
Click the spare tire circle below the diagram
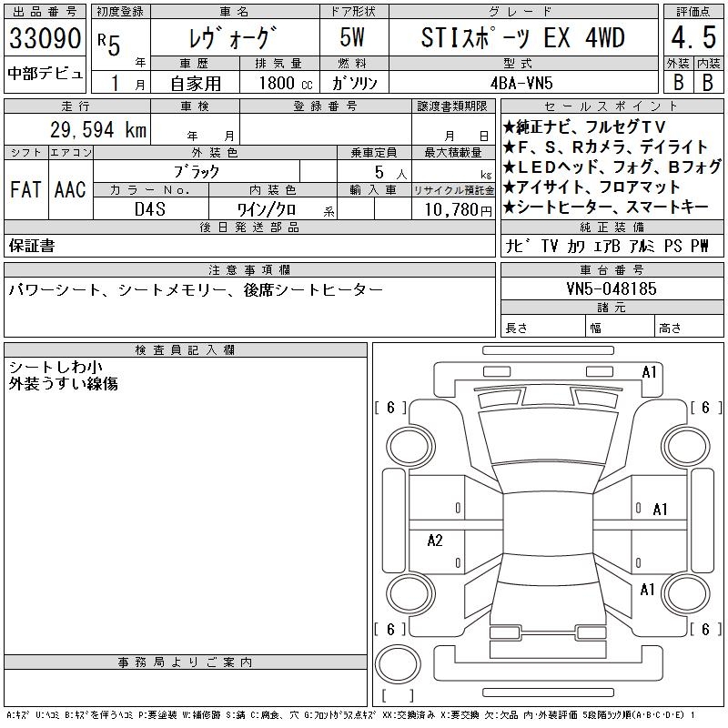coord(398,663)
